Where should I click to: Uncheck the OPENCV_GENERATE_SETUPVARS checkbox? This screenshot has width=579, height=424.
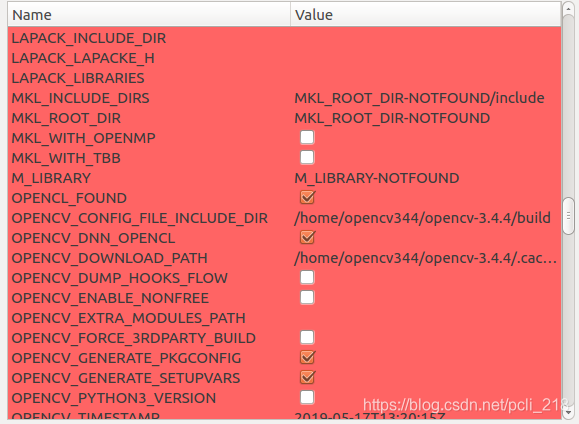click(307, 377)
